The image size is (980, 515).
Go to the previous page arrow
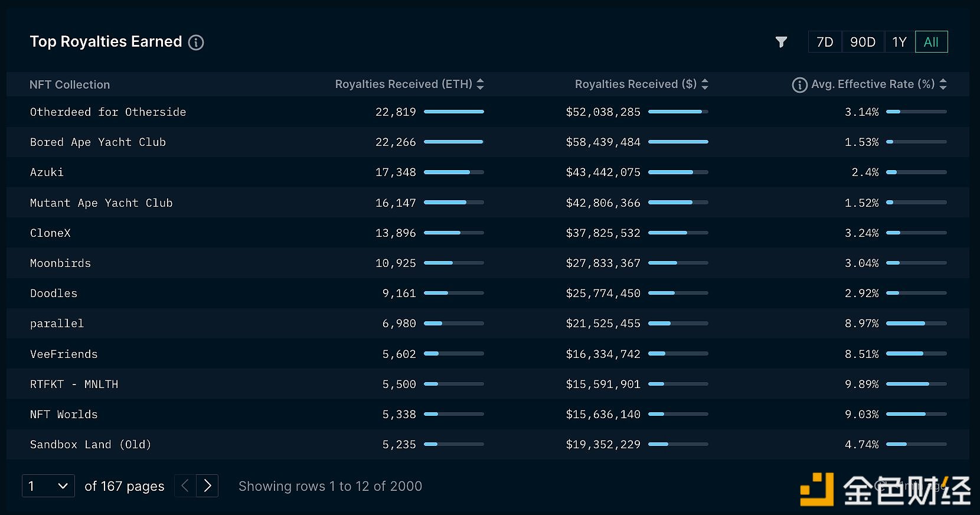pos(185,486)
